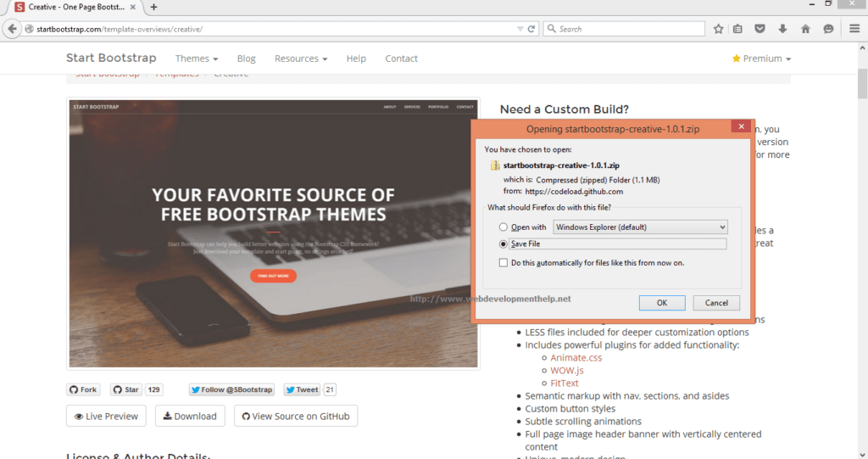868x459 pixels.
Task: Click the startbootstrap-creative-1.0.1.zip filename
Action: (561, 165)
